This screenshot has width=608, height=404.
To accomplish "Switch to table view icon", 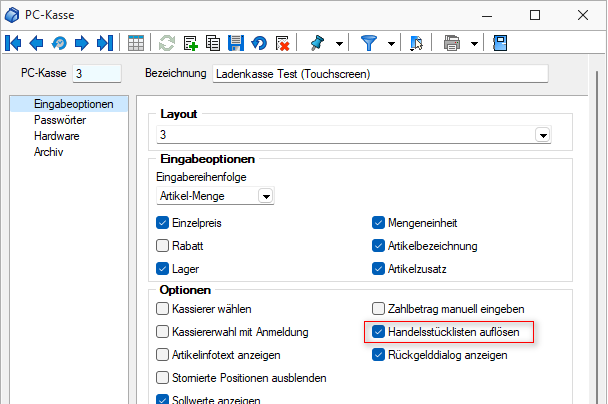I will click(136, 43).
